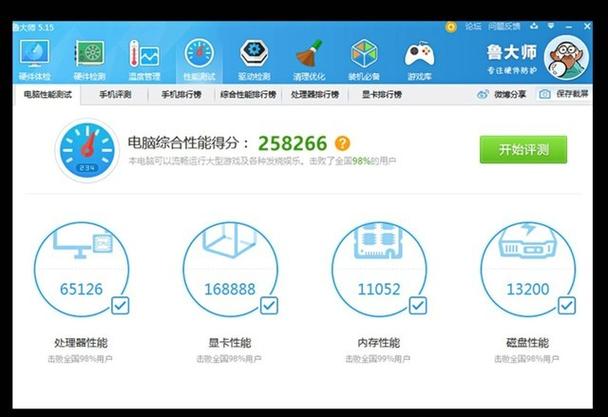Switch to 处理器排行榜 tab
Viewport: 608px width, 417px height.
click(x=315, y=95)
